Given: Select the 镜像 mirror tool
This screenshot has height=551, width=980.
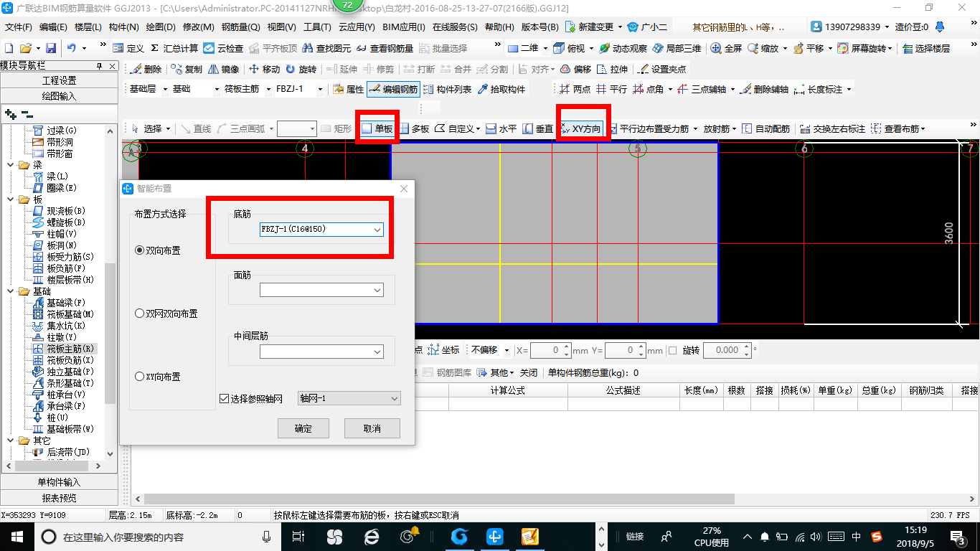Looking at the screenshot, I should [224, 70].
